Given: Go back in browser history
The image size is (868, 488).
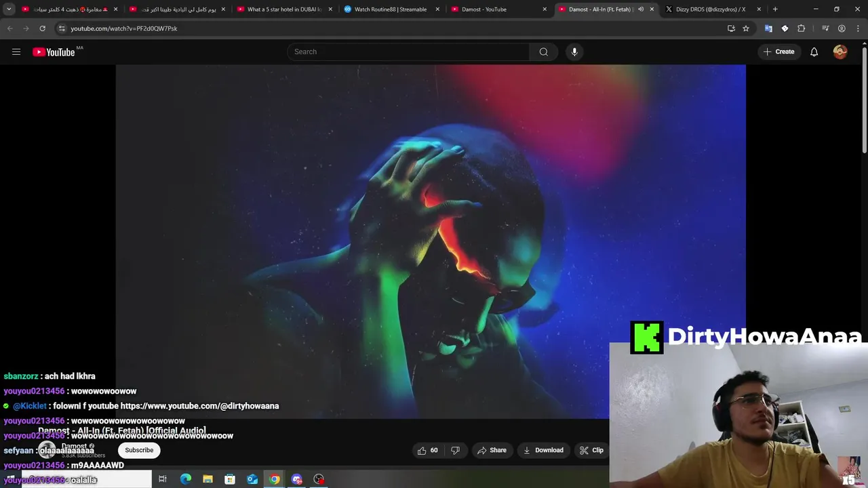Looking at the screenshot, I should (9, 28).
